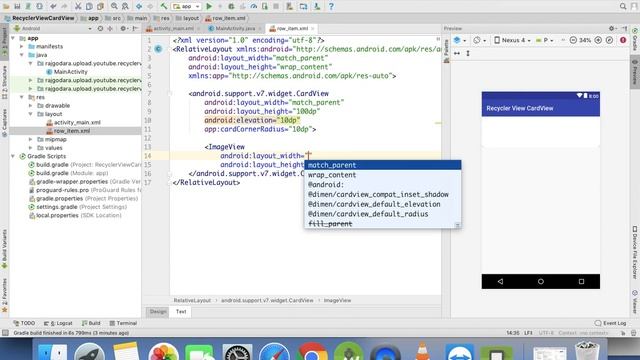Click the Debug app bug icon
The height and width of the screenshot is (360, 640).
pyautogui.click(x=231, y=6)
